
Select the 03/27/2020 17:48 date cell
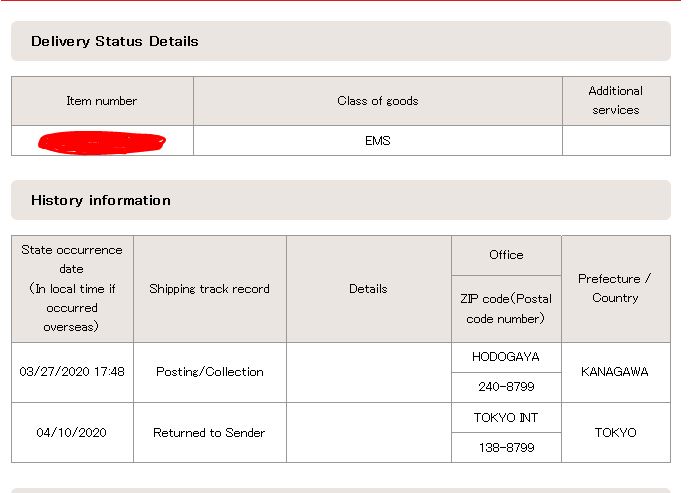(x=72, y=372)
